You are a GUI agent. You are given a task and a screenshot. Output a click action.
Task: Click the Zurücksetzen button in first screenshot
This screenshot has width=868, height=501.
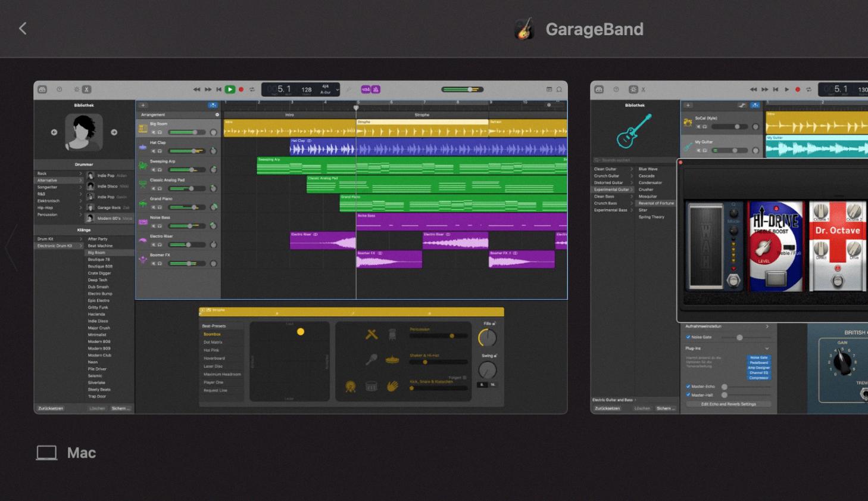click(x=51, y=409)
